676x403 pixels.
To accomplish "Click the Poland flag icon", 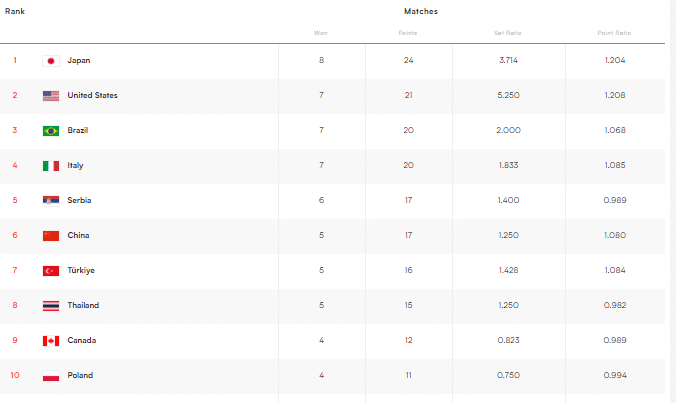I will (51, 376).
